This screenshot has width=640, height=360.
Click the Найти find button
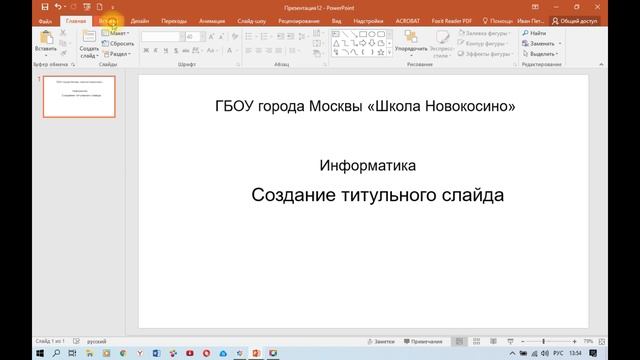coord(534,33)
